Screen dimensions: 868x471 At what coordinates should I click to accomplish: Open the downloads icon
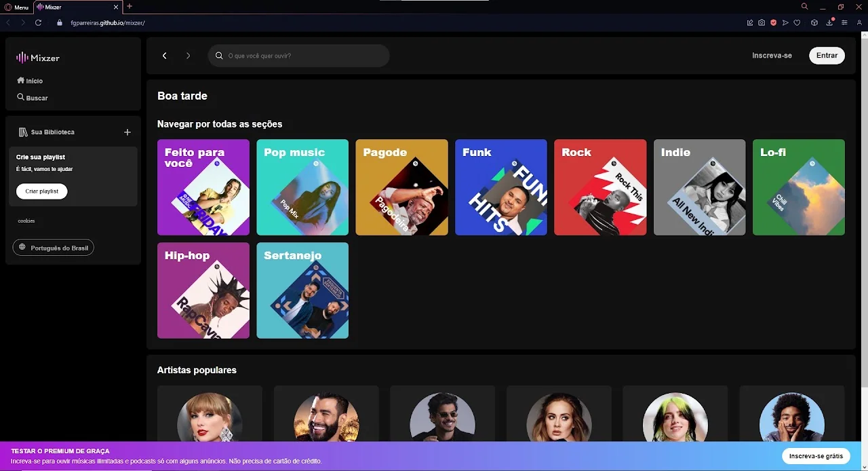(x=829, y=22)
